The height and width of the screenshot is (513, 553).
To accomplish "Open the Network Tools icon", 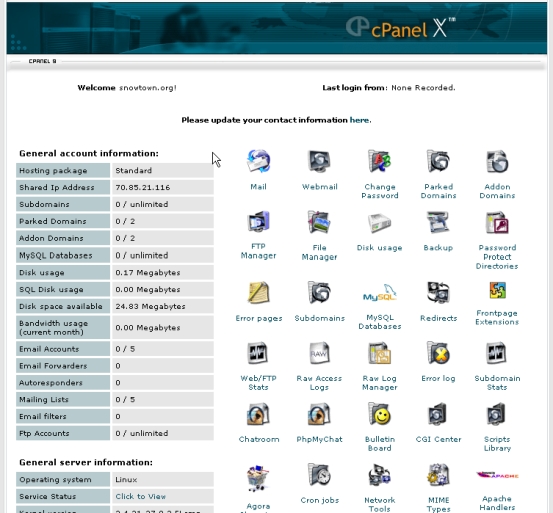I will point(379,475).
